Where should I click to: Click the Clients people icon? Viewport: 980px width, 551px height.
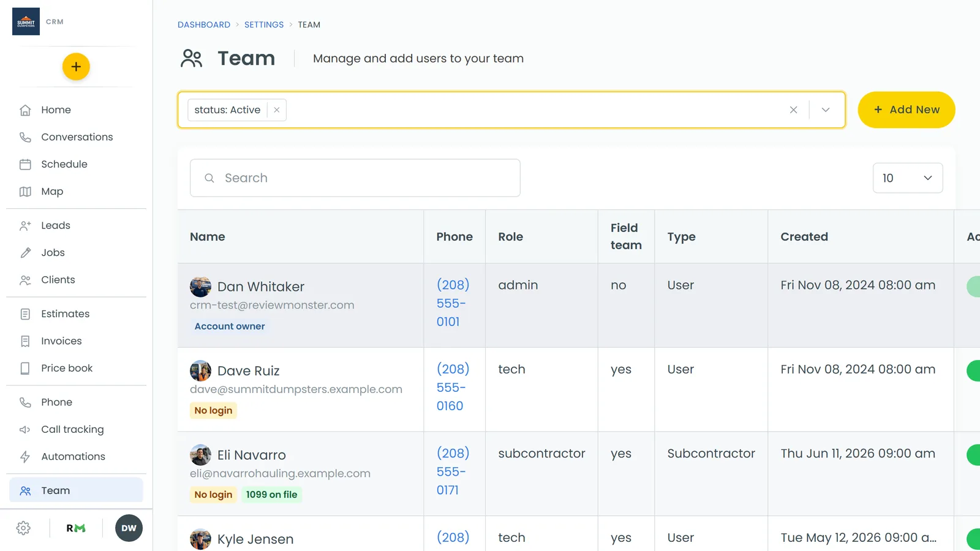click(25, 280)
